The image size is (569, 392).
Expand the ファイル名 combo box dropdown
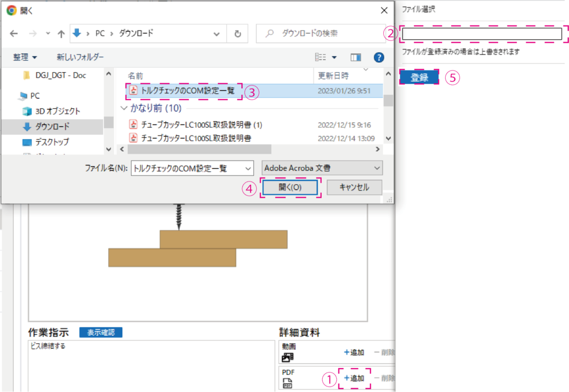(248, 168)
